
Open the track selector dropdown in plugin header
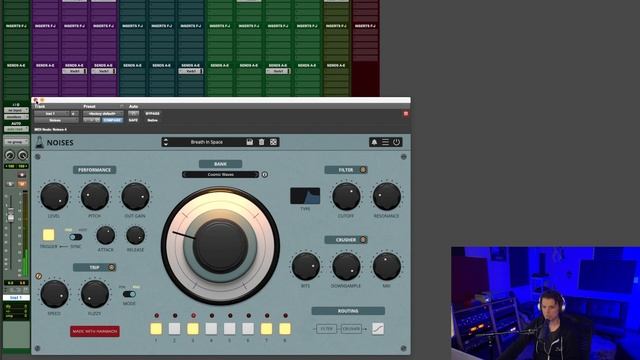pos(51,113)
